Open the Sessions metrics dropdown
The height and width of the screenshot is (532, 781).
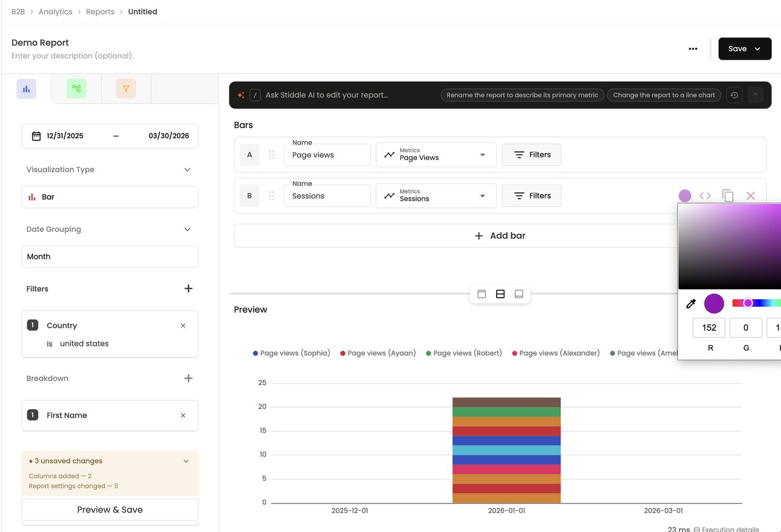point(436,196)
